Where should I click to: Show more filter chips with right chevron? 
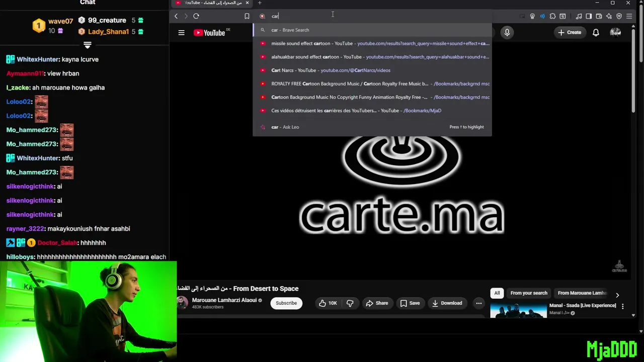(617, 295)
